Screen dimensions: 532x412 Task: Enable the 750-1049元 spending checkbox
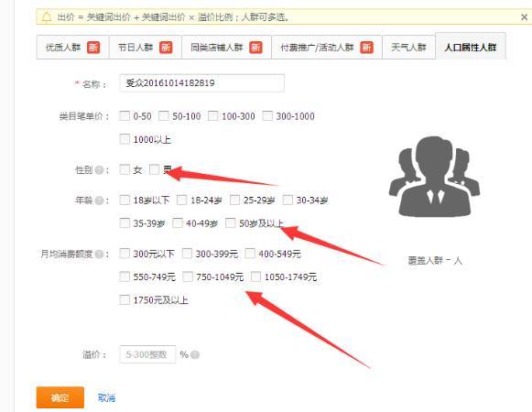188,276
